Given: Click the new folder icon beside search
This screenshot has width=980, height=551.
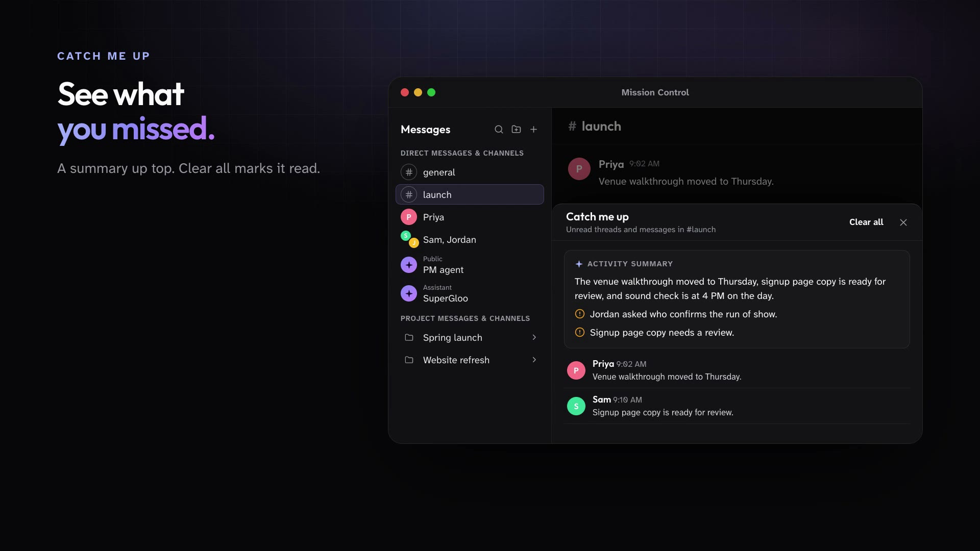Looking at the screenshot, I should point(516,130).
